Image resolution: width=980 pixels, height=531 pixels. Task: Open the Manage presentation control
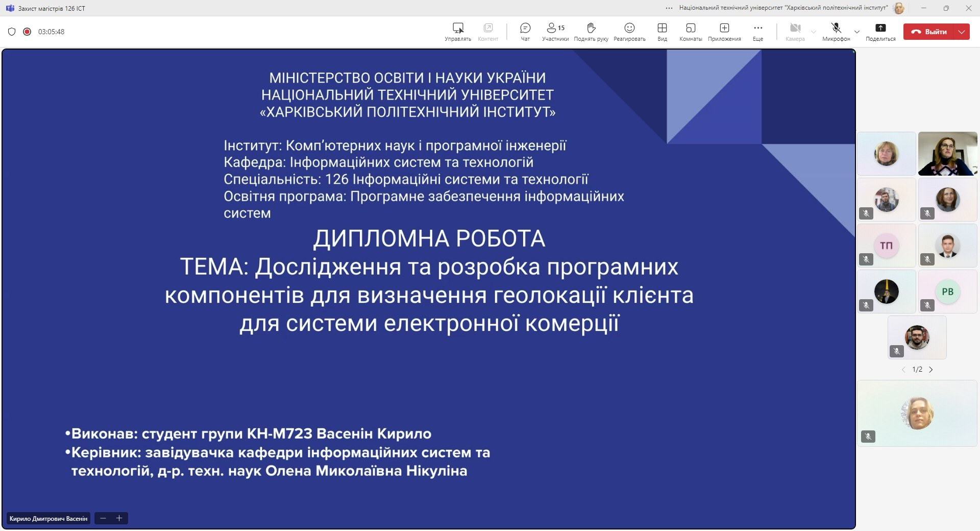[458, 31]
